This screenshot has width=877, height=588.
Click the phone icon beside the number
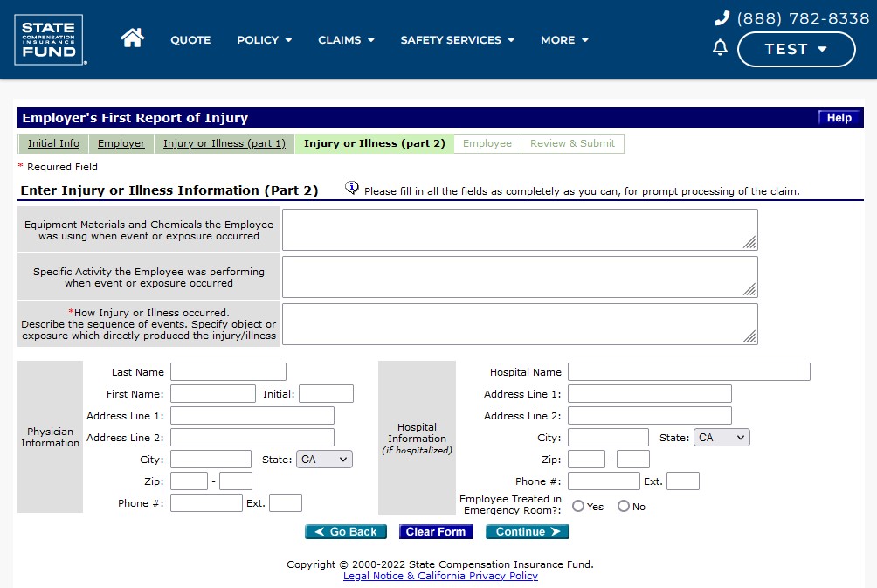point(722,18)
